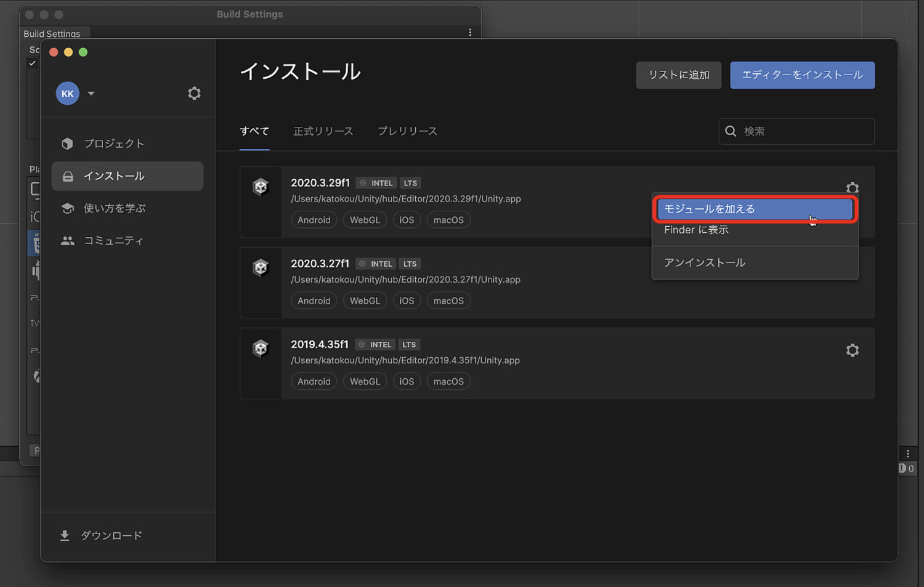Click WebGL tag of 2020.3.29f1
The height and width of the screenshot is (587, 924).
click(365, 220)
